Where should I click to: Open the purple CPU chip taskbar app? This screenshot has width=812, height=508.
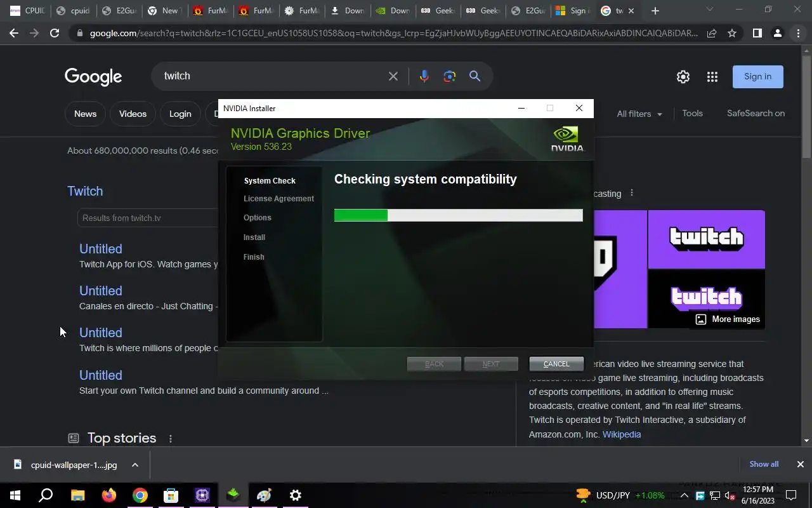[202, 495]
